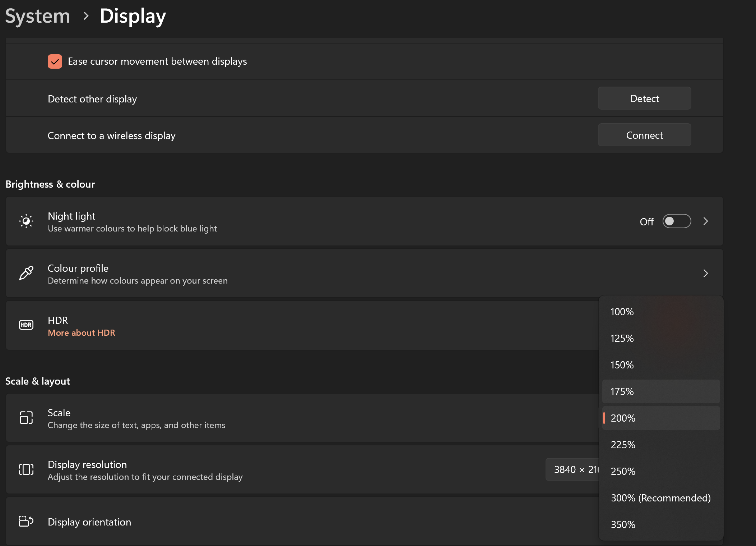756x546 pixels.
Task: Go back to System breadcrumb
Action: coord(38,16)
